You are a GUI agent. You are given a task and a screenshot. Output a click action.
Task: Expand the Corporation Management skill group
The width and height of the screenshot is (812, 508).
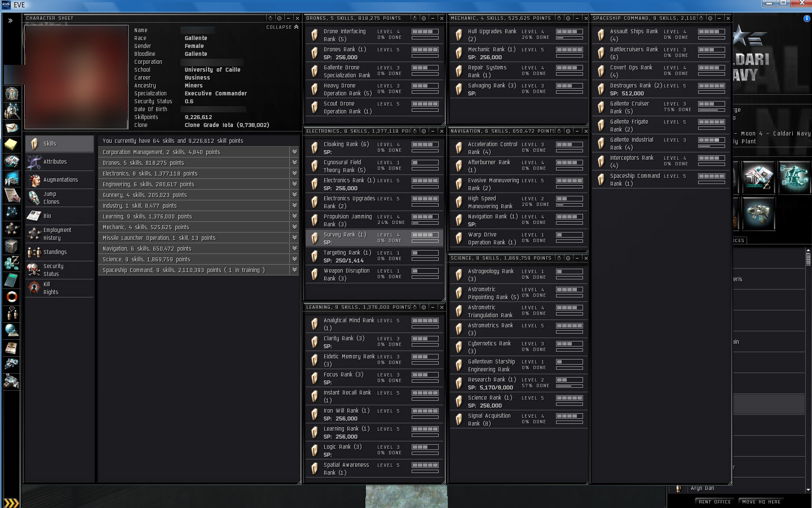[294, 152]
